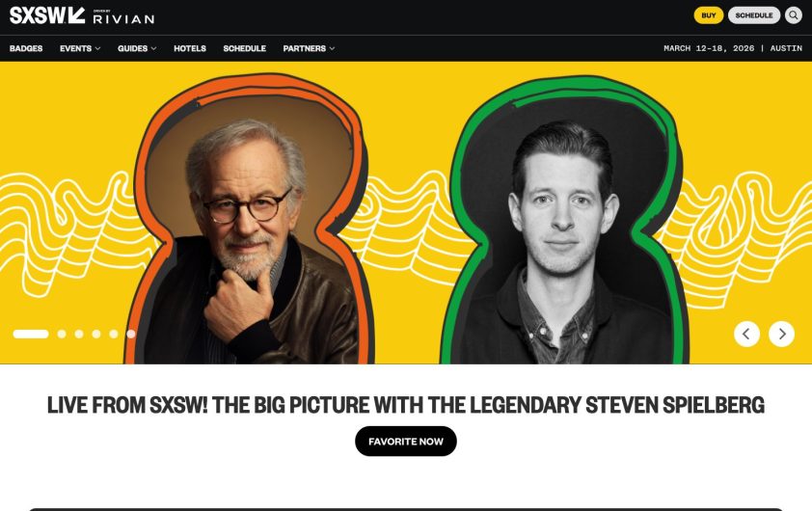Expand the Partners dropdown menu
Image resolution: width=812 pixels, height=511 pixels.
309,48
